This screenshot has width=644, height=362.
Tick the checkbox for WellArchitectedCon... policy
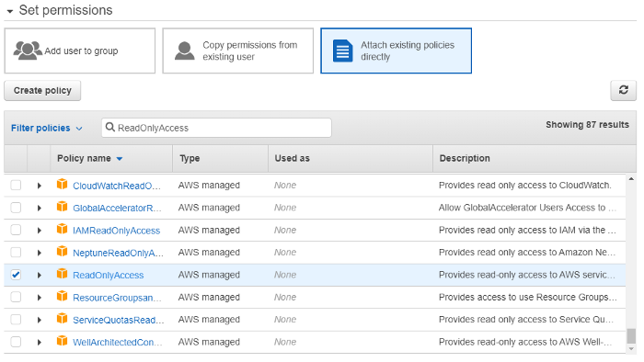16,342
